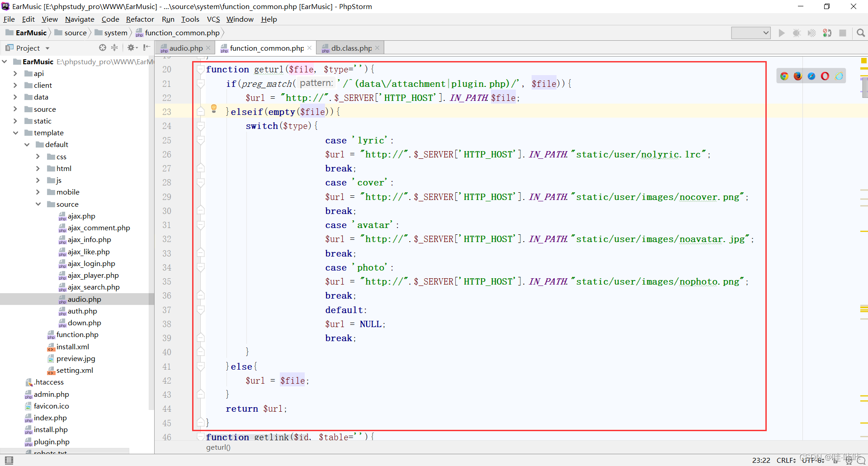The image size is (868, 466).
Task: Select favicon.ico in project tree
Action: pyautogui.click(x=52, y=406)
